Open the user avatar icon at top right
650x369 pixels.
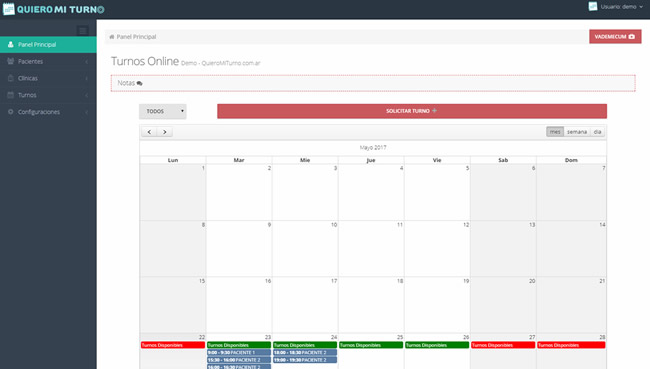593,7
